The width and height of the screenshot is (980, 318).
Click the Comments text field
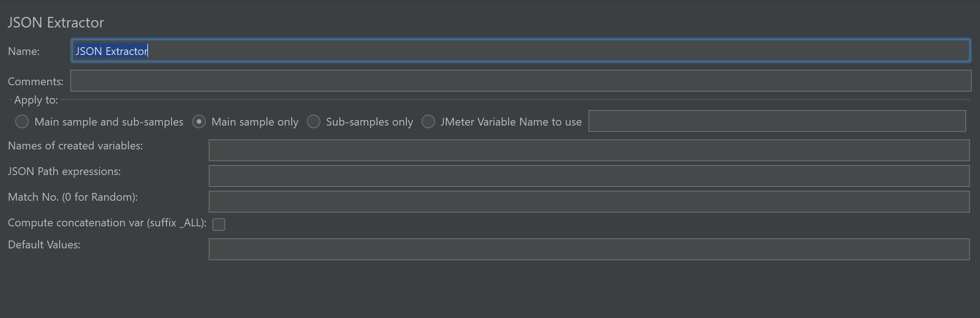(520, 81)
